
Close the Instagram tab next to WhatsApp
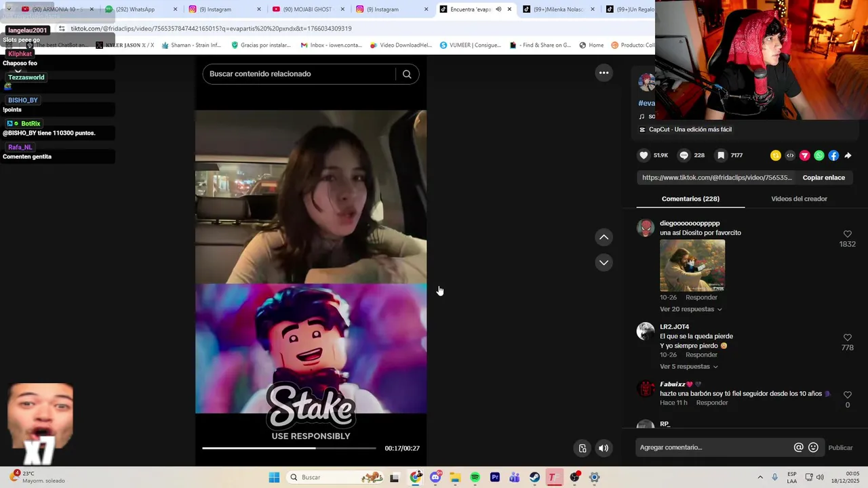click(258, 9)
